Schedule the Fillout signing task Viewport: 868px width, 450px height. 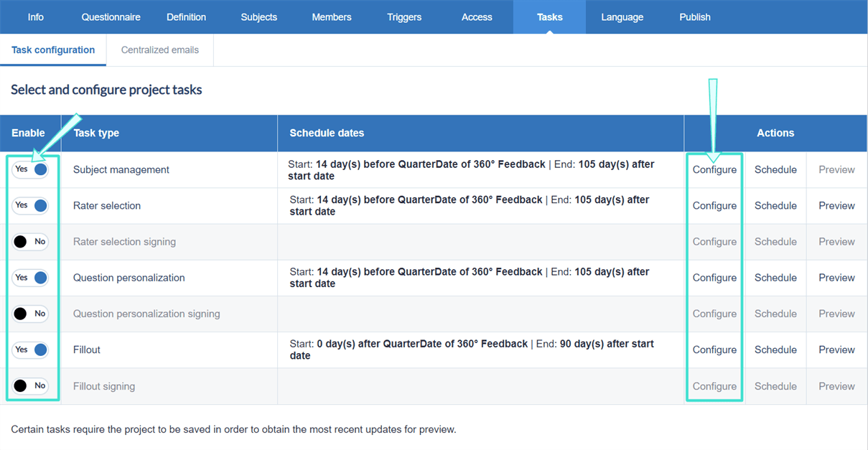(x=775, y=386)
